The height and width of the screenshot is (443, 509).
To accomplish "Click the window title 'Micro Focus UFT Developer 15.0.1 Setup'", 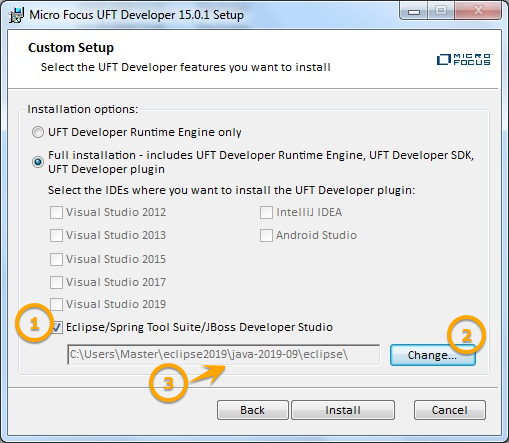I will click(136, 15).
